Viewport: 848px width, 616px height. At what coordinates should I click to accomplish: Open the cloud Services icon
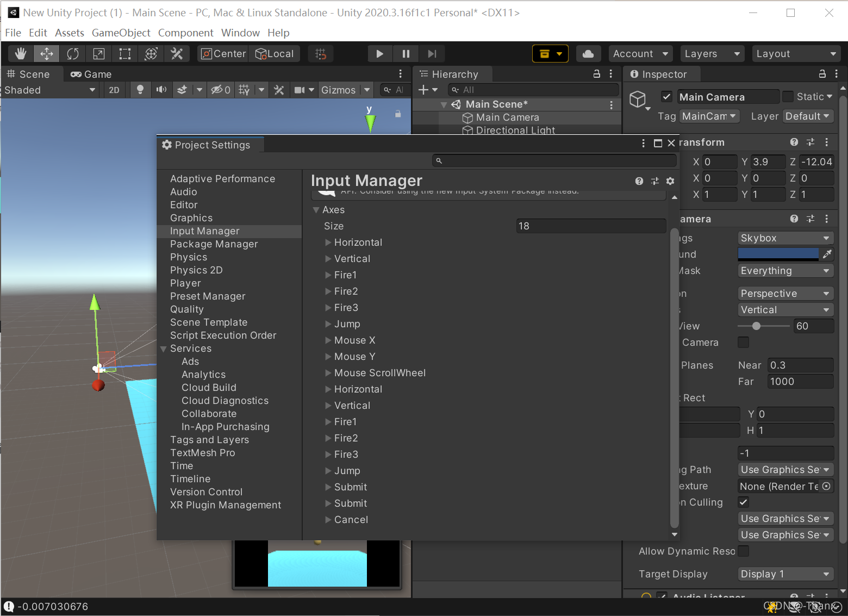(588, 54)
